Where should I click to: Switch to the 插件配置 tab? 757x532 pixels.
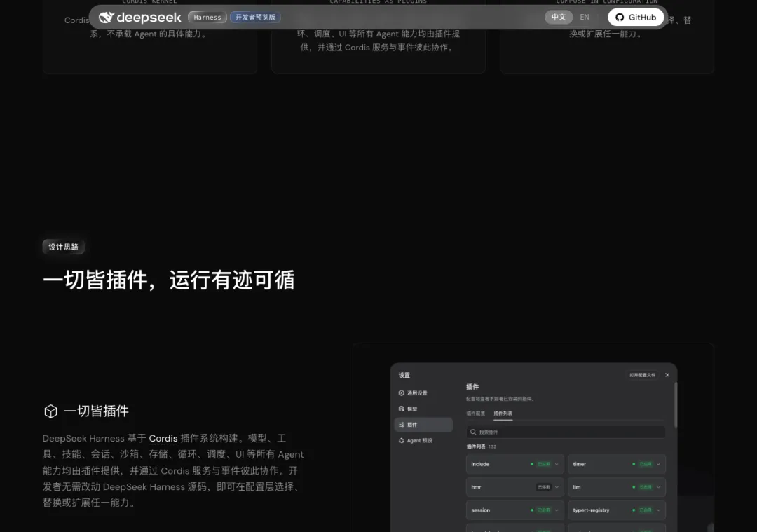click(x=475, y=414)
